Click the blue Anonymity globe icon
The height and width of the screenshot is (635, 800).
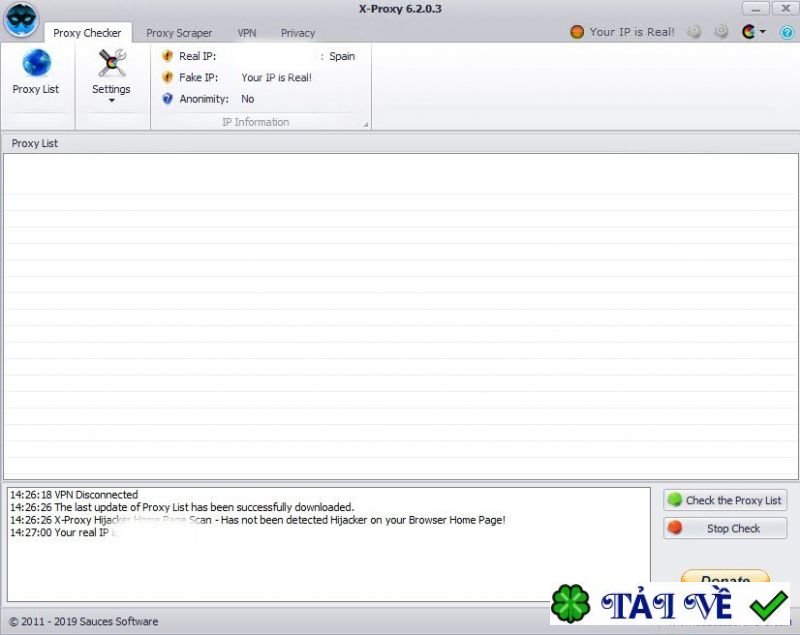167,98
